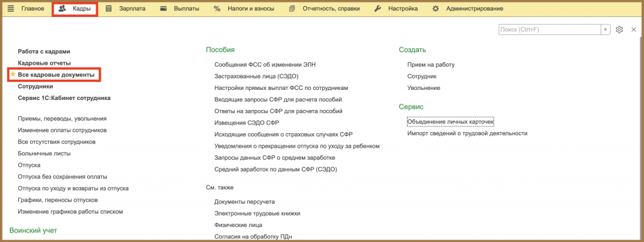Open the hamburger menu icon before Главное

(11, 9)
